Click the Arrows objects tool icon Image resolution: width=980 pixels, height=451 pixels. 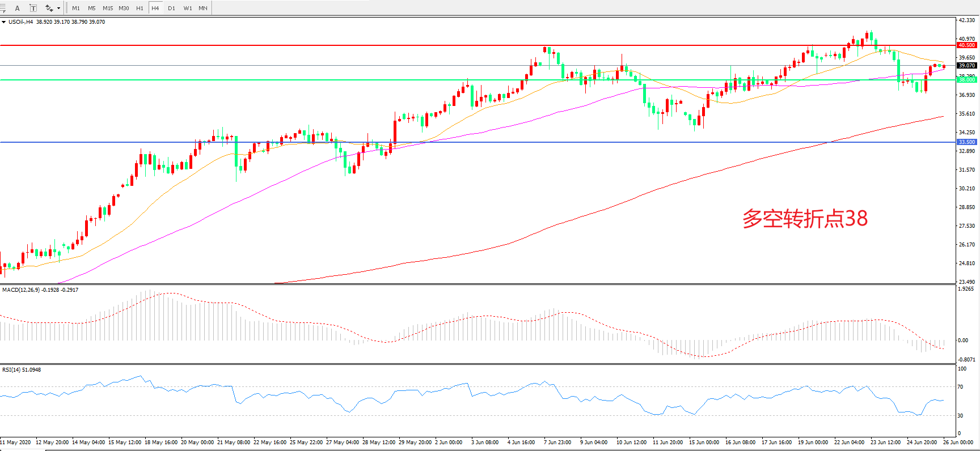[x=49, y=8]
